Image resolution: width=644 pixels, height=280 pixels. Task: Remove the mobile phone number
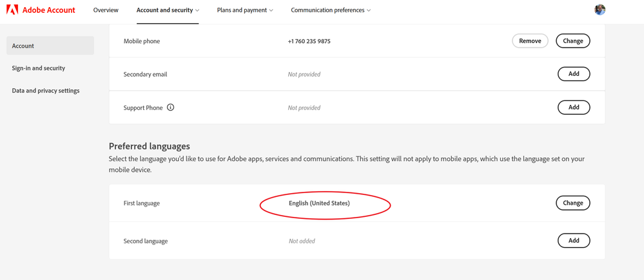[x=530, y=41]
